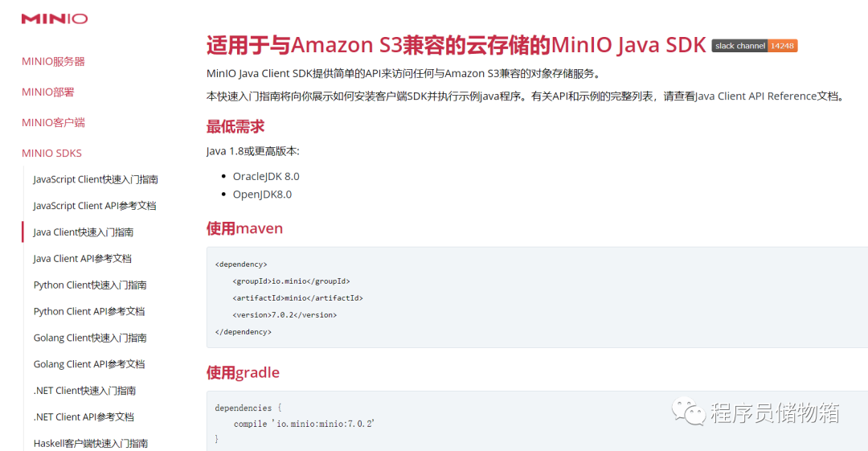Click the 使用gradle heading
This screenshot has height=451, width=868.
243,372
